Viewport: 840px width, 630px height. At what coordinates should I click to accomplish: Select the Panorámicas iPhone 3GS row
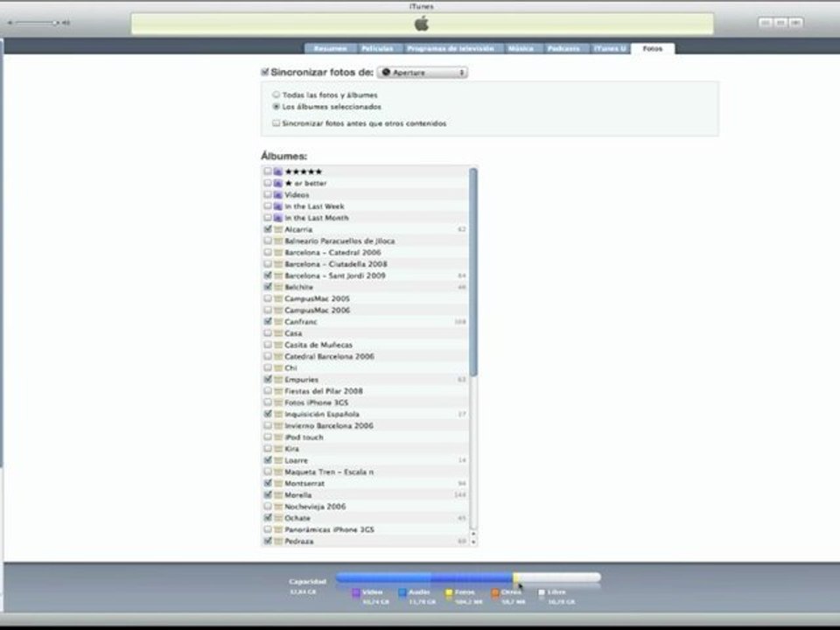pyautogui.click(x=366, y=529)
